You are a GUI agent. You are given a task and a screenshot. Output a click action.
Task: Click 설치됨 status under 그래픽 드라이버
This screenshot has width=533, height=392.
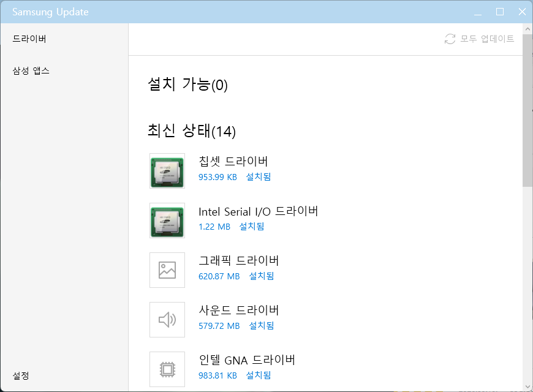[261, 276]
